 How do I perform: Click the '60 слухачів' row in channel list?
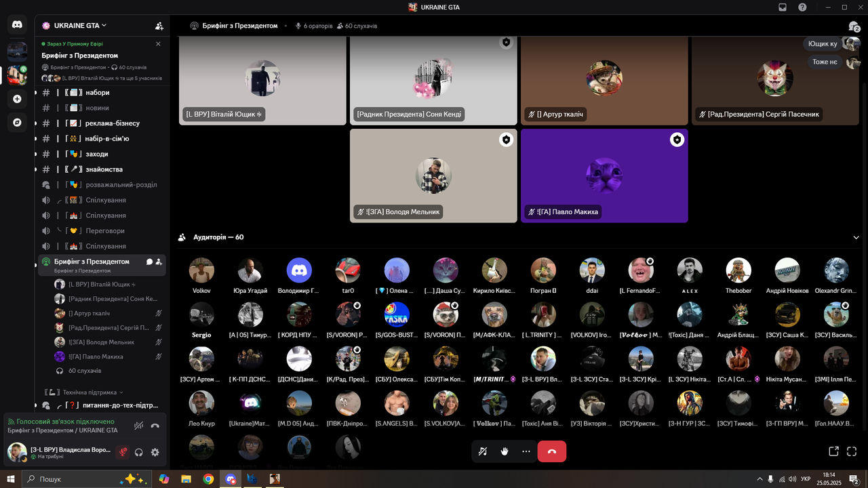click(x=108, y=371)
